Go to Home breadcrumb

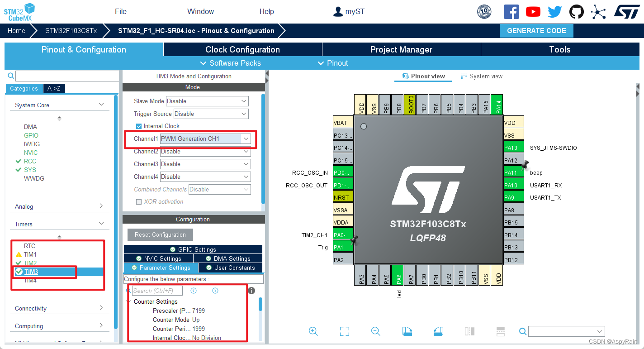coord(16,31)
